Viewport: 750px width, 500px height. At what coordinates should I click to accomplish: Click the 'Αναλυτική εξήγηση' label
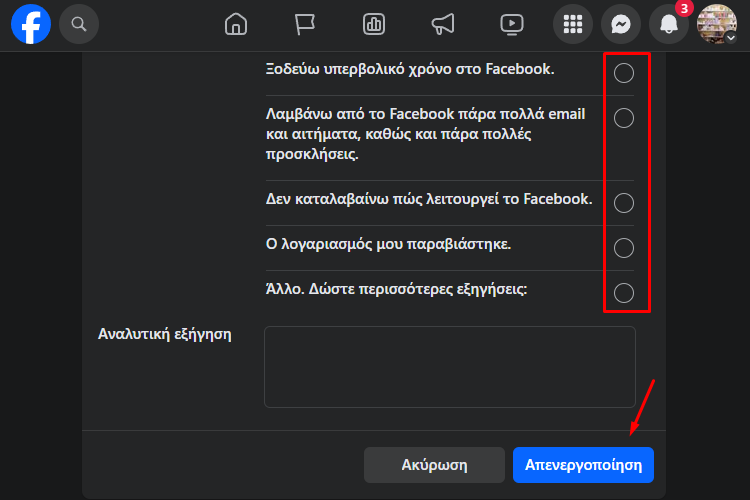click(x=165, y=334)
